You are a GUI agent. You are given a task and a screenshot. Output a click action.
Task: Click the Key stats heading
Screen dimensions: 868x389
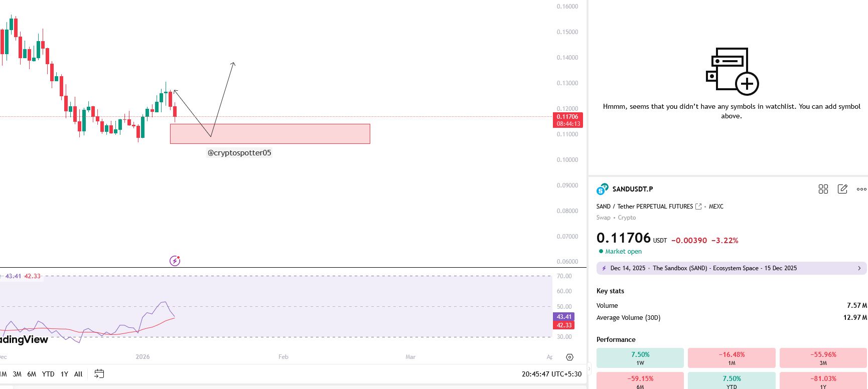pos(610,291)
